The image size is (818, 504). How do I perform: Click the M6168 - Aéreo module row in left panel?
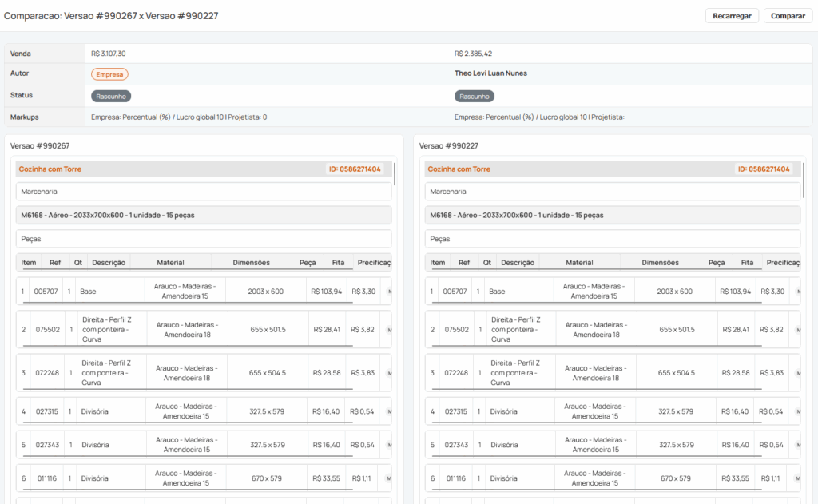point(204,215)
